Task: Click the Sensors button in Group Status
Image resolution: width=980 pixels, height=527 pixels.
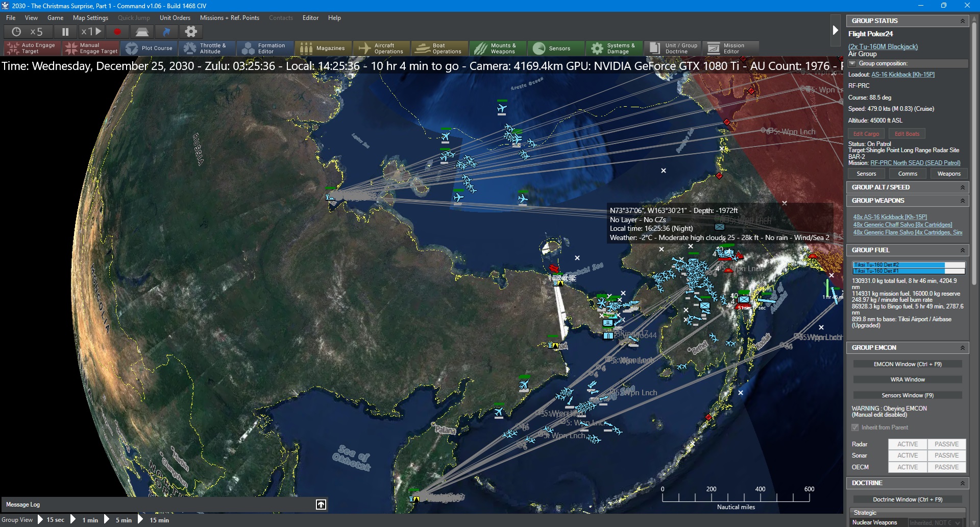Action: click(867, 174)
